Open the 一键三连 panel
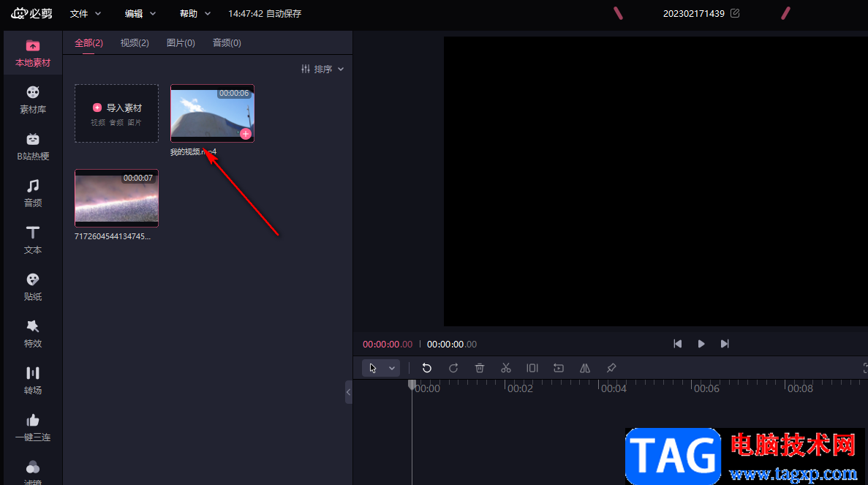This screenshot has height=485, width=868. [x=33, y=427]
